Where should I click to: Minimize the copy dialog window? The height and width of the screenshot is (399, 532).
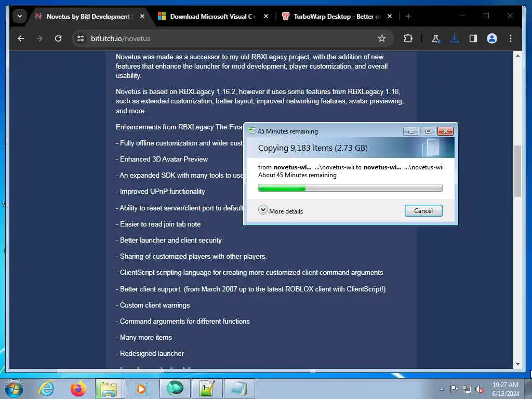[x=411, y=131]
